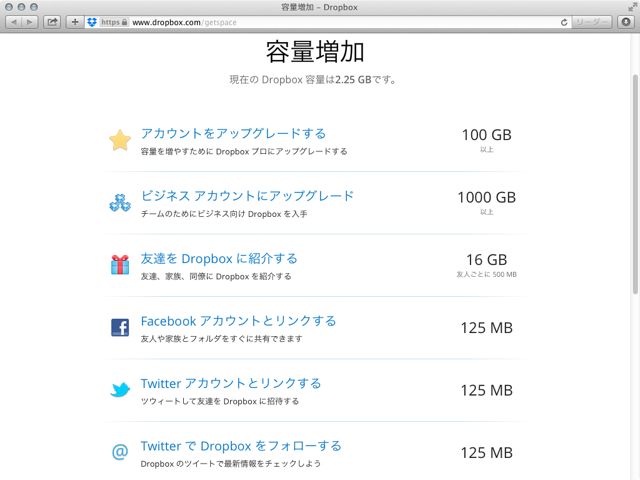Image resolution: width=640 pixels, height=480 pixels.
Task: Click 125 MB in the Facebook row
Action: pos(487,328)
